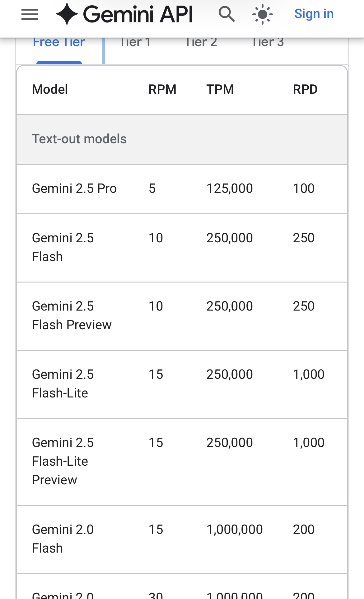
Task: Open the hamburger navigation menu
Action: tap(30, 14)
